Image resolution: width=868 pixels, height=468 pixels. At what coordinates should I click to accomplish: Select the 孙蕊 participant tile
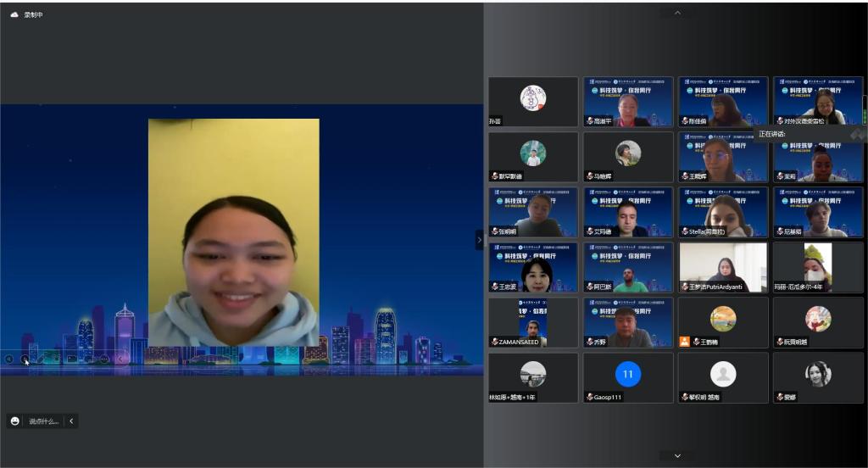pos(532,102)
